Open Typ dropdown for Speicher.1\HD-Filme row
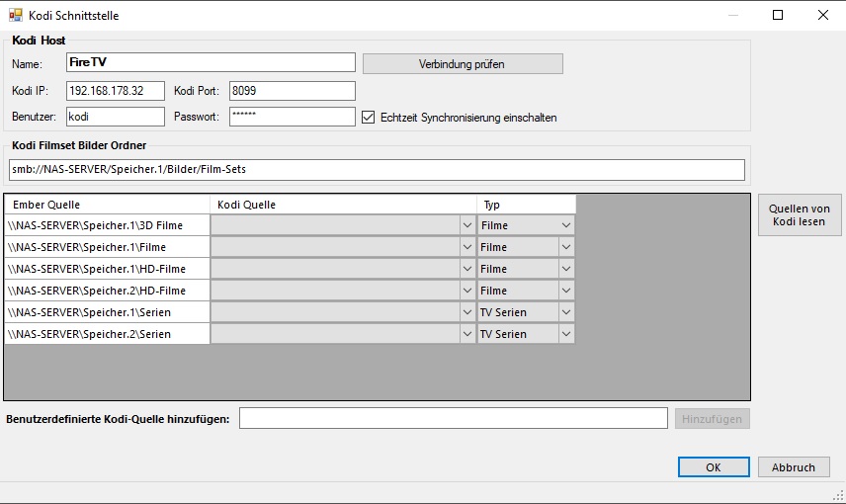 (566, 269)
